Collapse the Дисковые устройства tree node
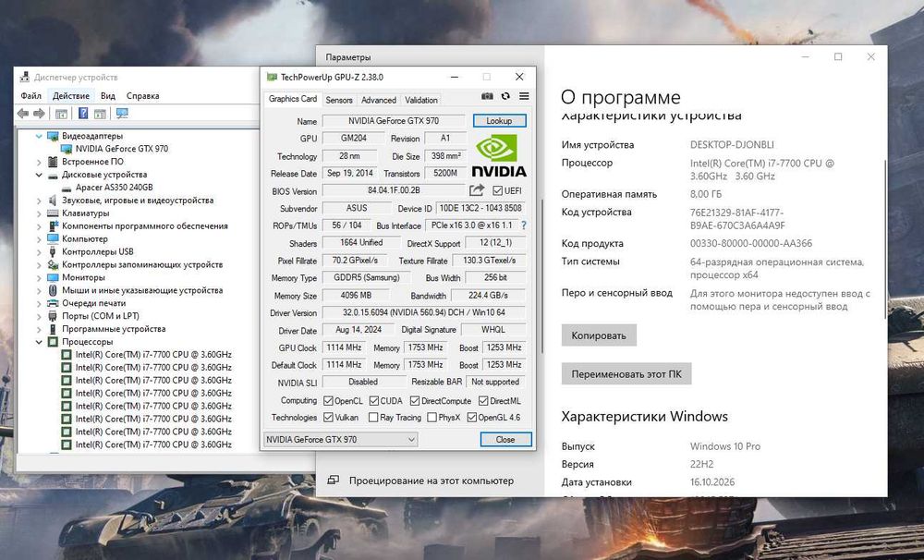This screenshot has height=560, width=924. [x=39, y=175]
